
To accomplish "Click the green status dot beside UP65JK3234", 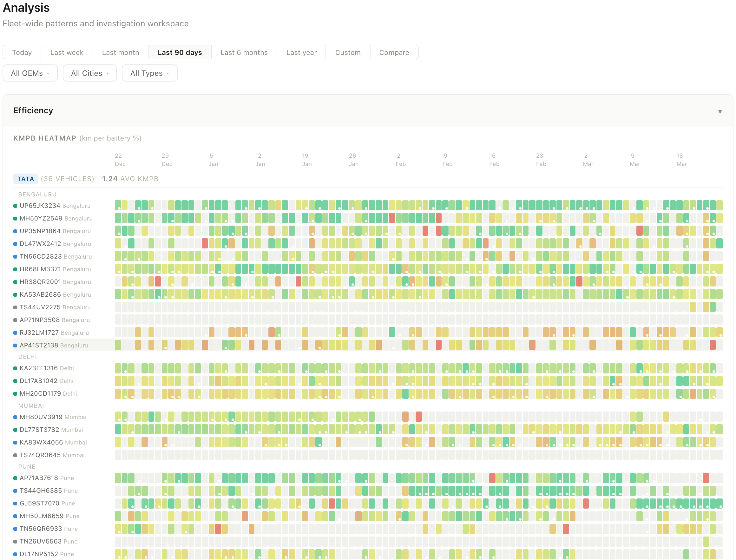I will point(15,206).
